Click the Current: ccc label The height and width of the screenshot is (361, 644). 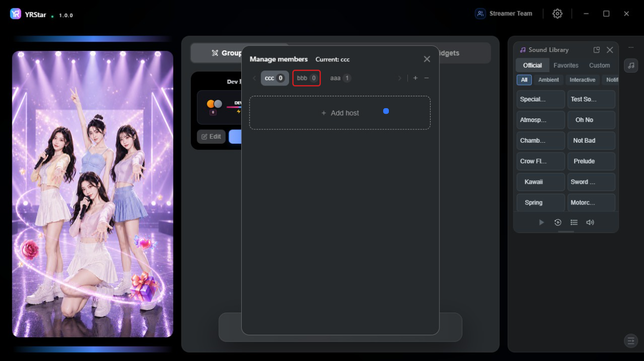pos(333,59)
